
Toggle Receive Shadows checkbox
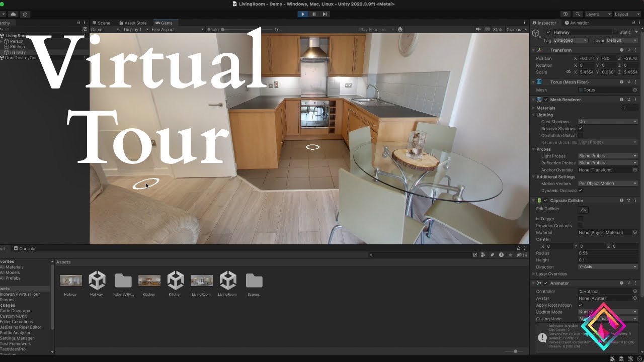[580, 129]
